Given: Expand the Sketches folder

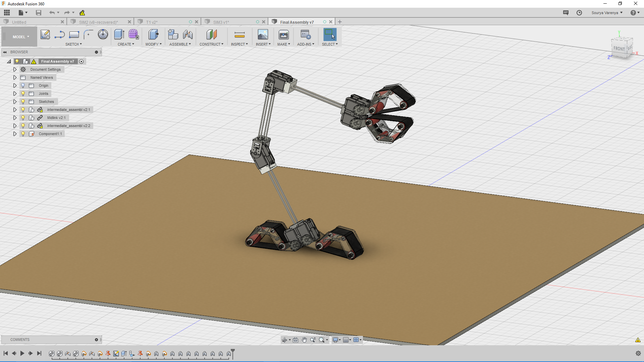Looking at the screenshot, I should click(15, 102).
